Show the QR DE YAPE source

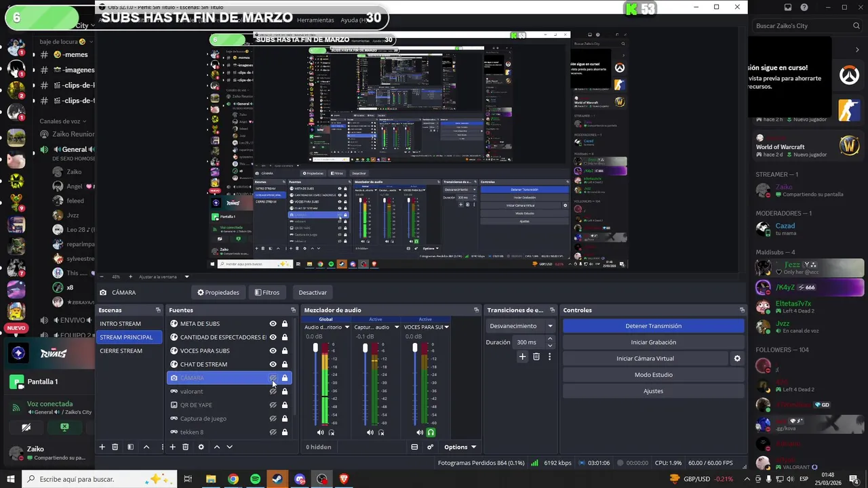coord(273,405)
